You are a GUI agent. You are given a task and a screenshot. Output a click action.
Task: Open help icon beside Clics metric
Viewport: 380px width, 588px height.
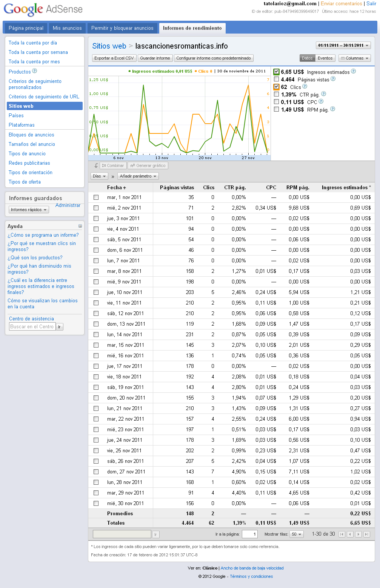click(x=305, y=86)
